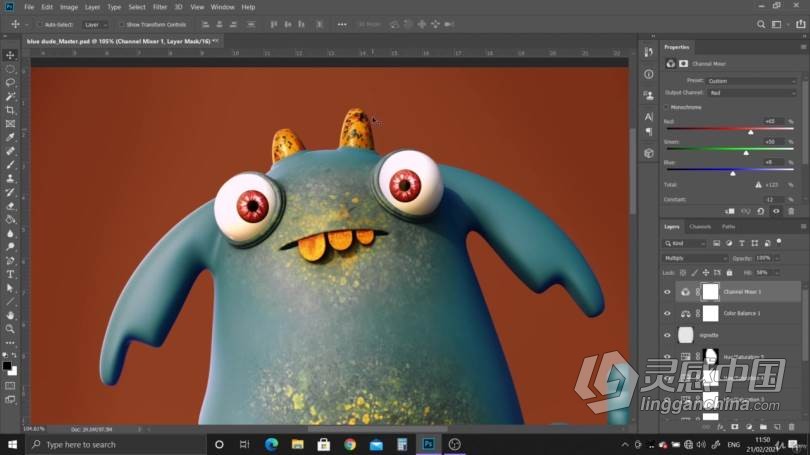Viewport: 810px width, 455px height.
Task: Open the Photoshop search icon
Action: tap(761, 24)
